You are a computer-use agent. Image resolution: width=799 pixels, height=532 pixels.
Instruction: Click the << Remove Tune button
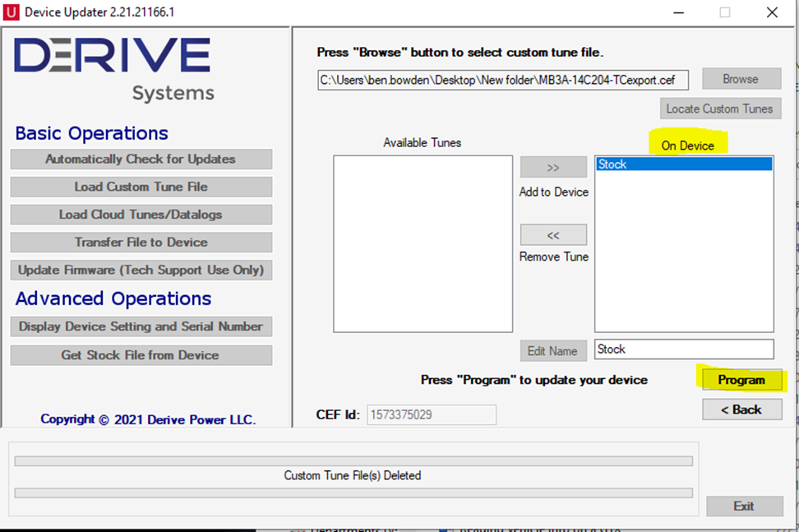(553, 235)
